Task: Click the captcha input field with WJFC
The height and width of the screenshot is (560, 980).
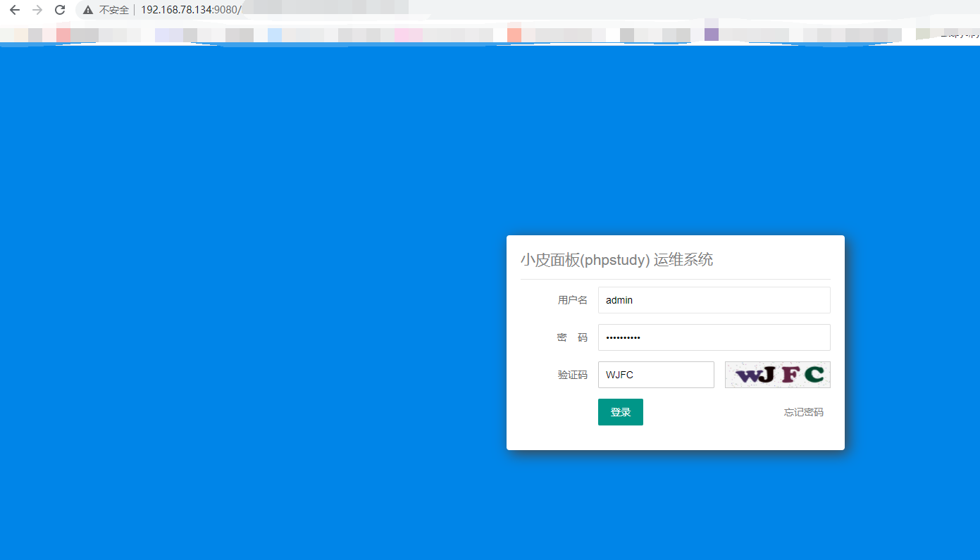Action: coord(656,375)
